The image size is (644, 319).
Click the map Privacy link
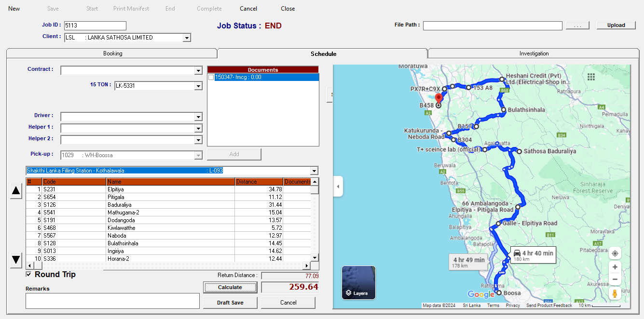coord(513,306)
